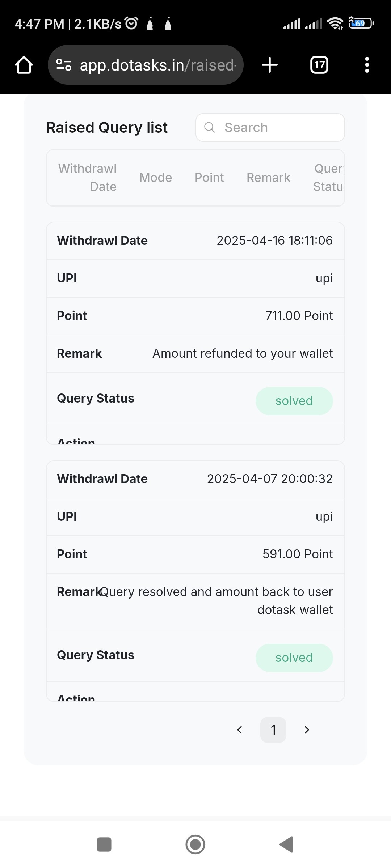Screen dimensions: 391x868
Task: Tap the browser home icon
Action: [x=24, y=65]
